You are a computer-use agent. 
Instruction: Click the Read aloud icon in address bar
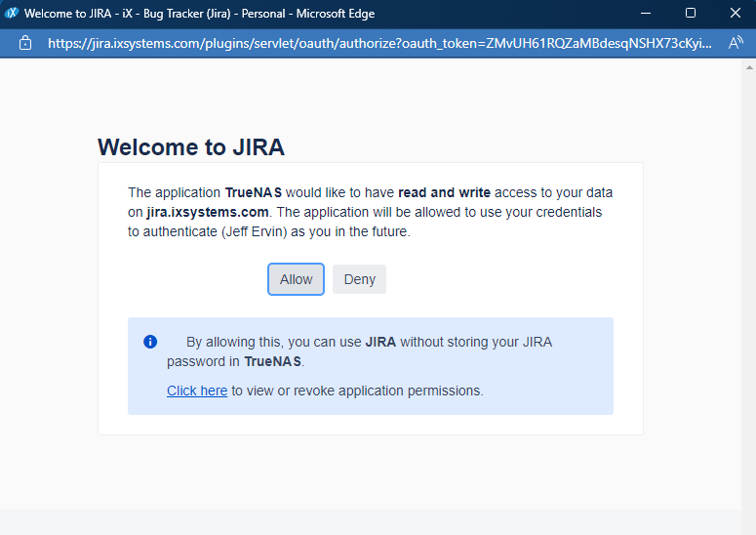coord(736,43)
